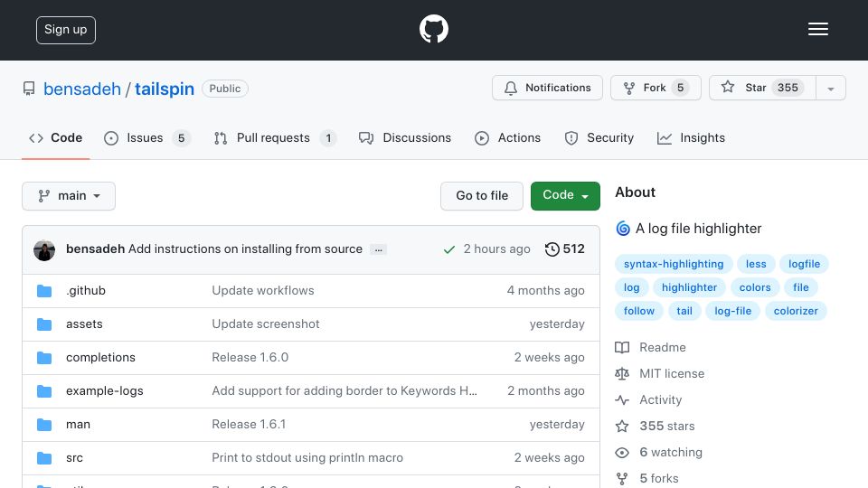The width and height of the screenshot is (868, 488).
Task: Open the dropdown arrow next to Star
Action: pyautogui.click(x=830, y=88)
